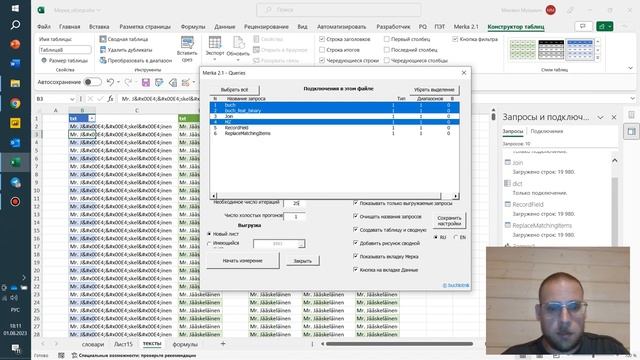The width and height of the screenshot is (640, 360).
Task: Click the Убрать выделение button
Action: click(434, 89)
